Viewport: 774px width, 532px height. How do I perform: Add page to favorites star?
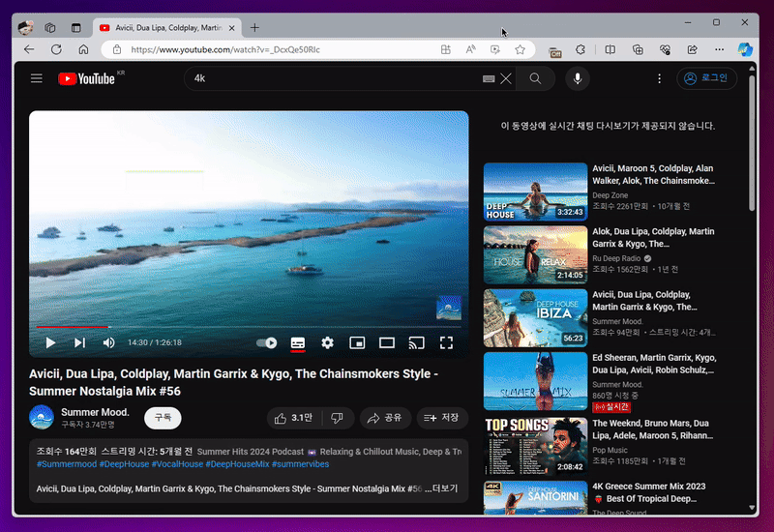pos(520,49)
